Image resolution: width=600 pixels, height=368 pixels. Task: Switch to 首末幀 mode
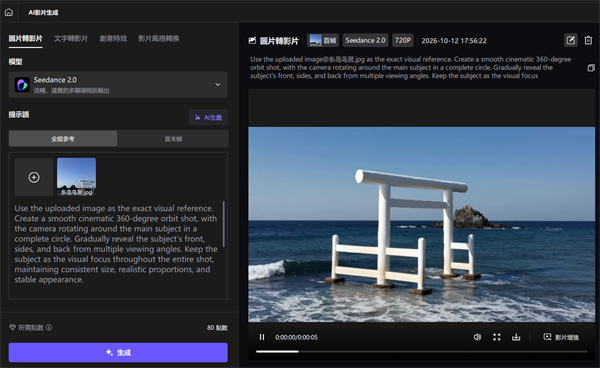point(173,138)
